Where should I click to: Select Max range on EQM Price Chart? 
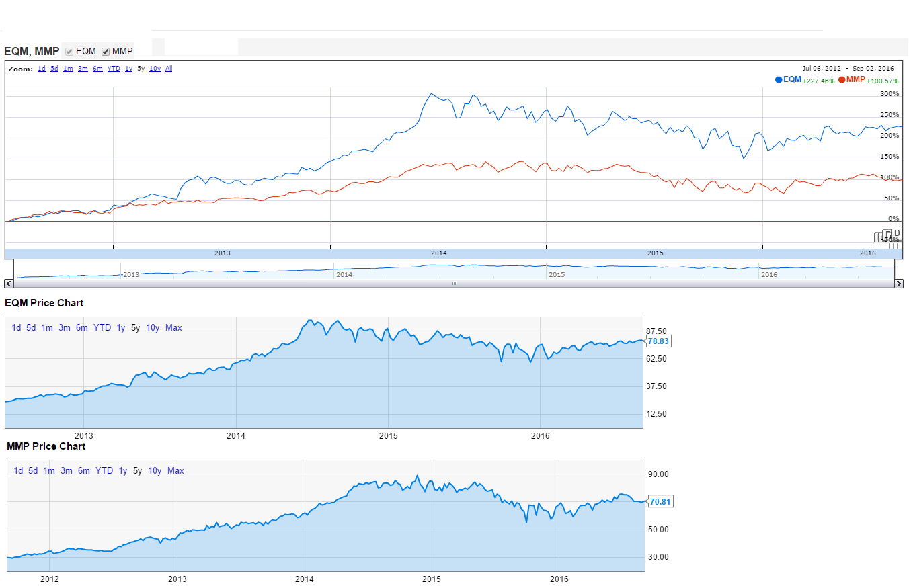tap(173, 328)
